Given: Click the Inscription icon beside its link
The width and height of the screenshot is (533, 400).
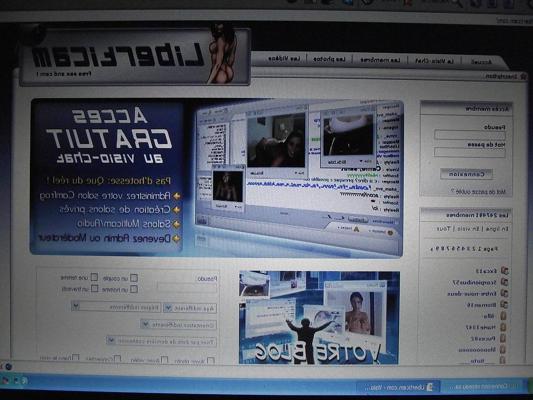Looking at the screenshot, I should [x=523, y=76].
